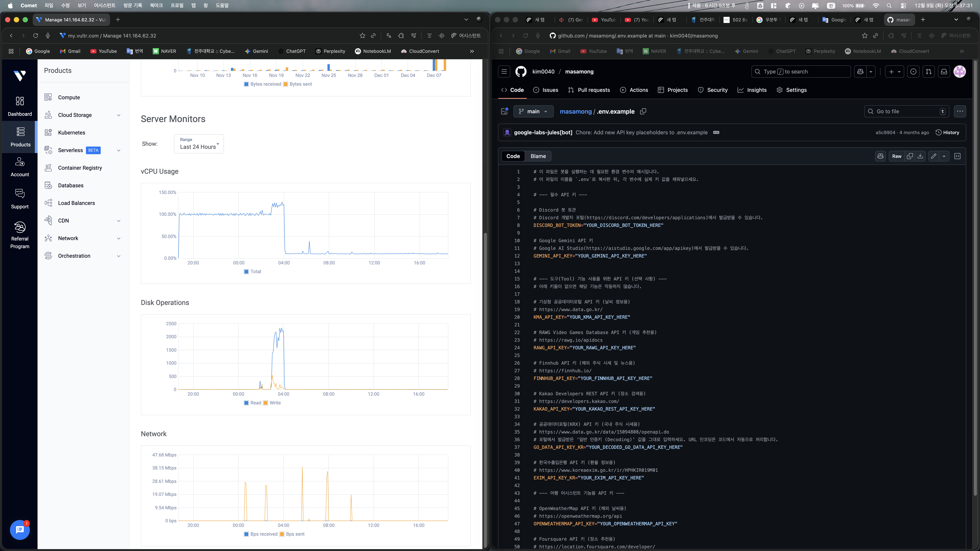Open the main branch selector
Viewport: 980px width, 551px height.
coord(533,111)
